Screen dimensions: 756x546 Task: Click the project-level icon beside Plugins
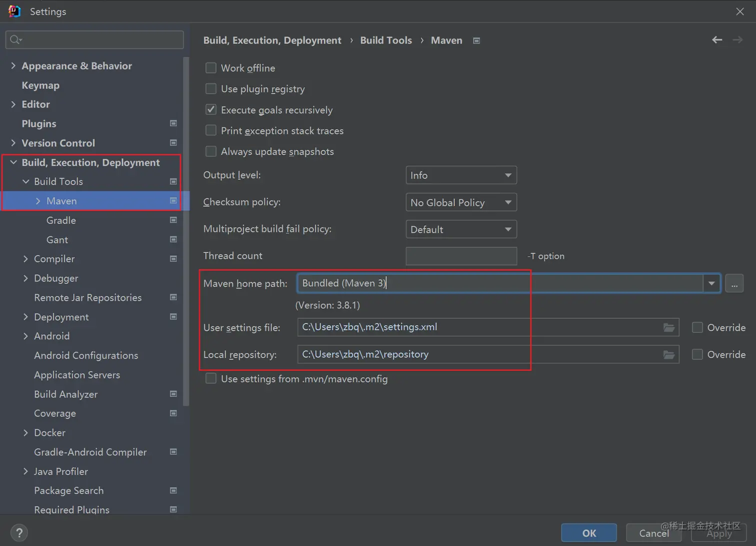[x=173, y=123]
